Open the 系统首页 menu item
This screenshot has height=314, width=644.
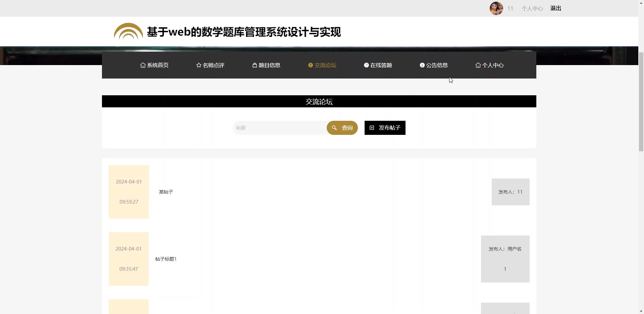(x=154, y=65)
